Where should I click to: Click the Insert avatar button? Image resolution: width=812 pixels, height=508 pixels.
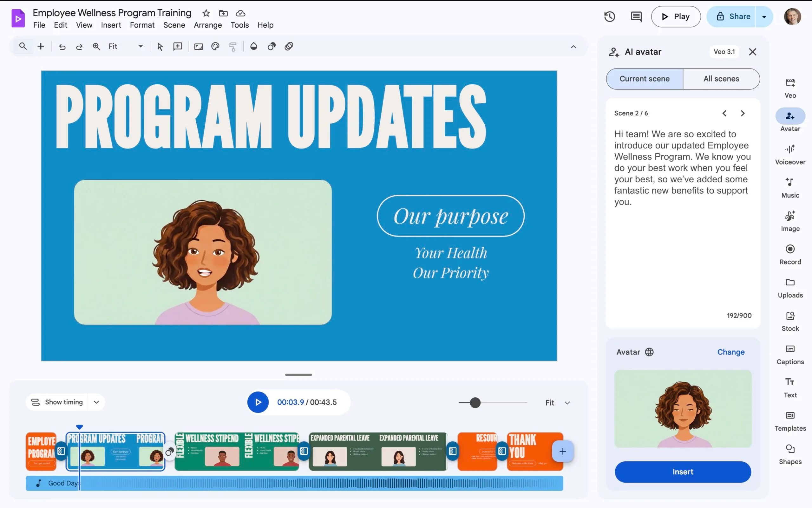point(683,472)
